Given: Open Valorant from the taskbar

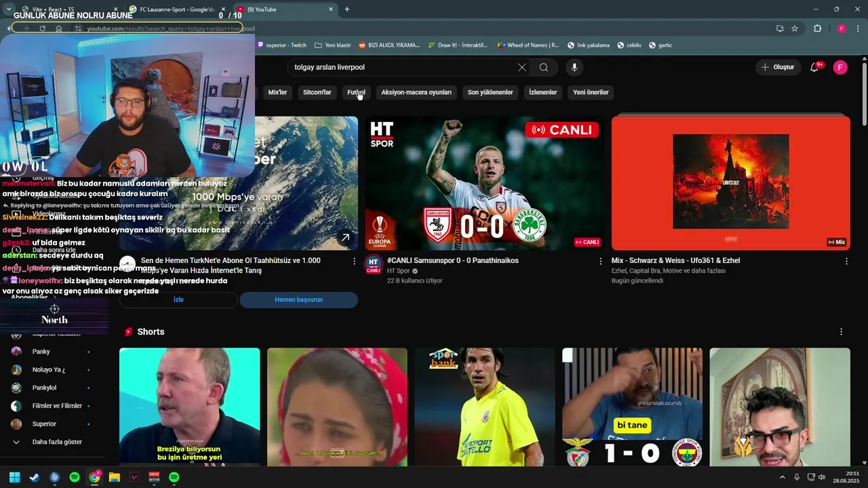Looking at the screenshot, I should [134, 477].
